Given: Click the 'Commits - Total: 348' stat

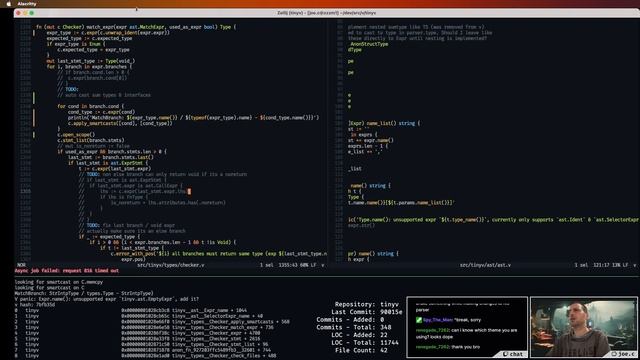Looking at the screenshot, I should tap(354, 327).
